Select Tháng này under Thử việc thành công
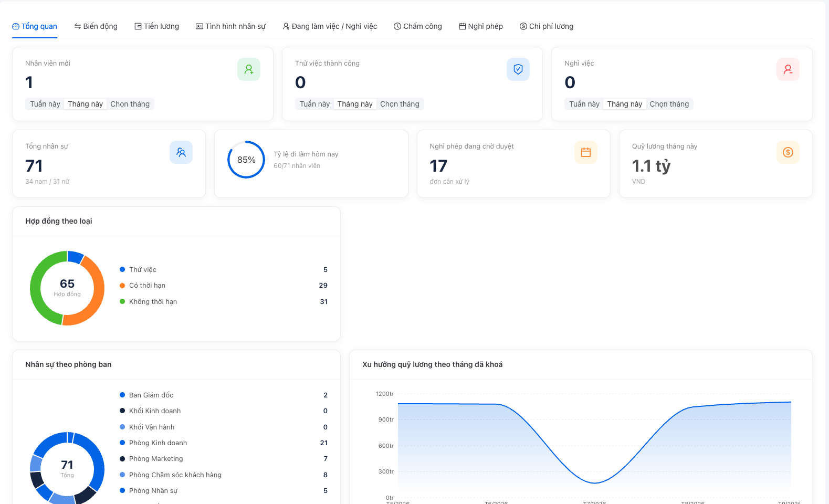Screen dimensions: 829x504 pos(355,104)
